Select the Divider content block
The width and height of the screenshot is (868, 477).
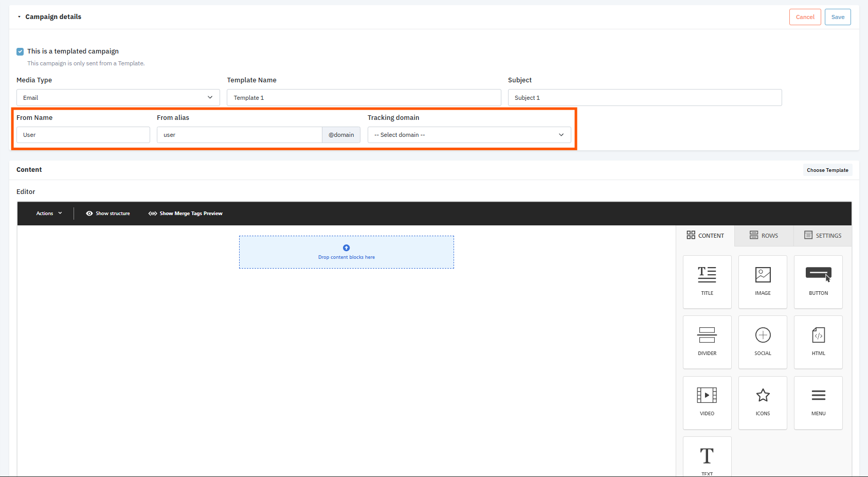pos(707,342)
